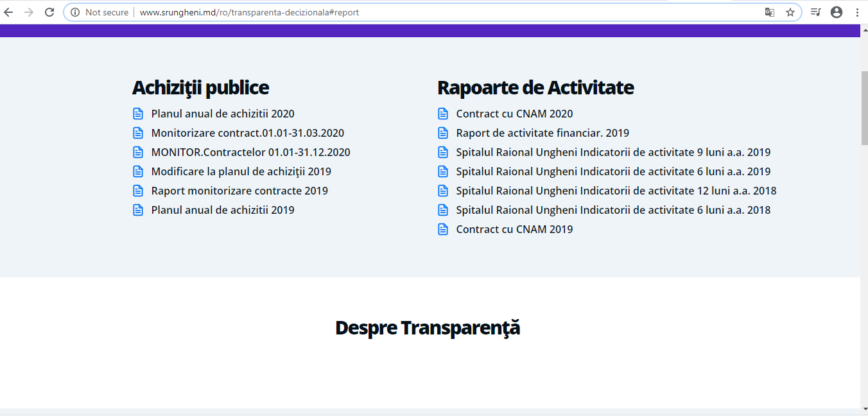
Task: Click the Not secure site info icon
Action: 75,12
